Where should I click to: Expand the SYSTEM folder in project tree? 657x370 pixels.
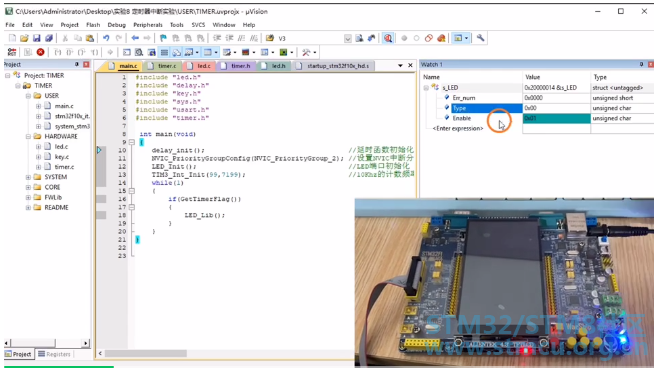[x=28, y=177]
